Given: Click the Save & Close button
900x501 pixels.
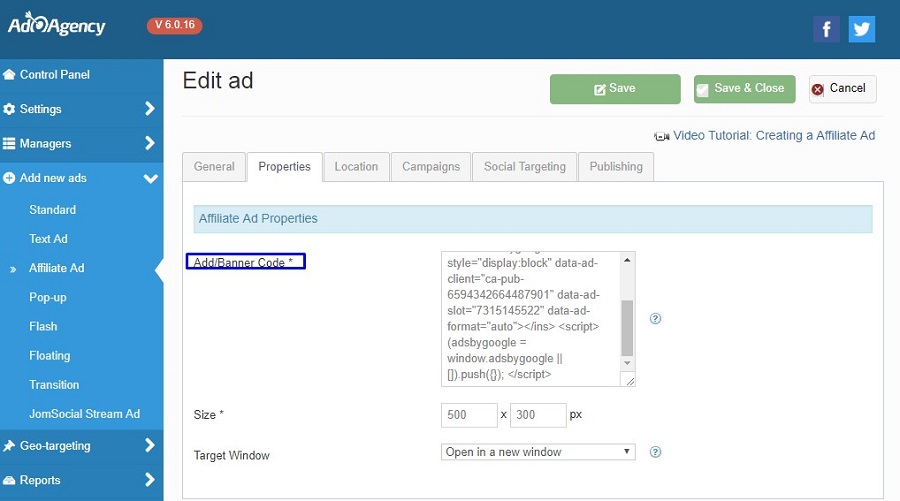Looking at the screenshot, I should pos(744,89).
